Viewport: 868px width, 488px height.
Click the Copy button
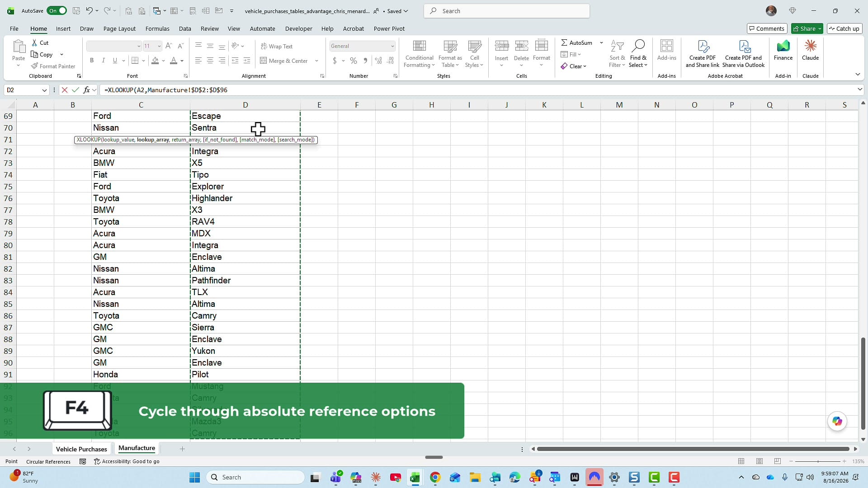tap(42, 55)
